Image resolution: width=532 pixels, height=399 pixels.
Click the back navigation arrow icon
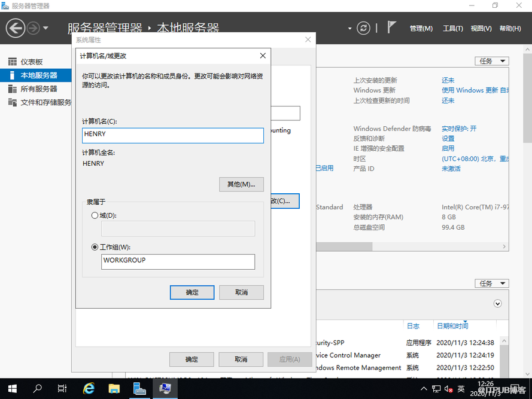click(x=16, y=28)
